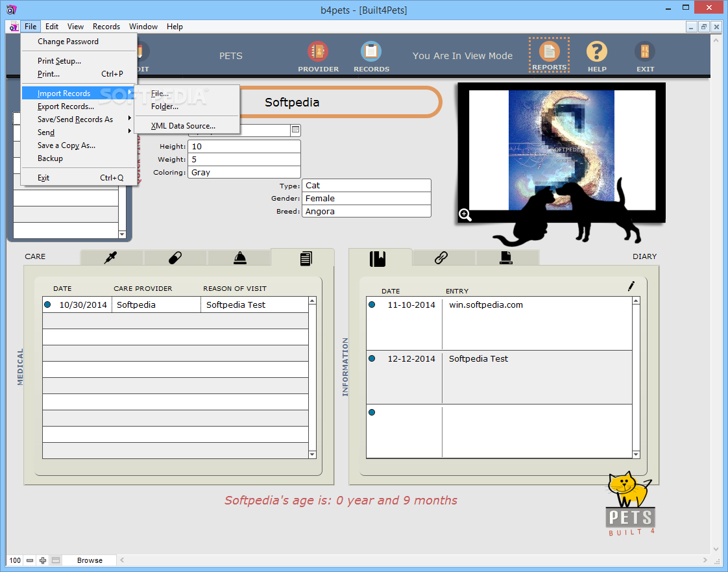Open the Help menu in menu bar
728x572 pixels.
click(x=175, y=27)
